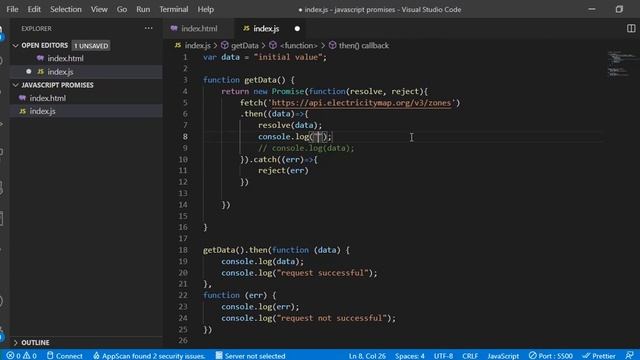Open the electricitymap API URL link
The image size is (640, 360).
click(x=361, y=103)
